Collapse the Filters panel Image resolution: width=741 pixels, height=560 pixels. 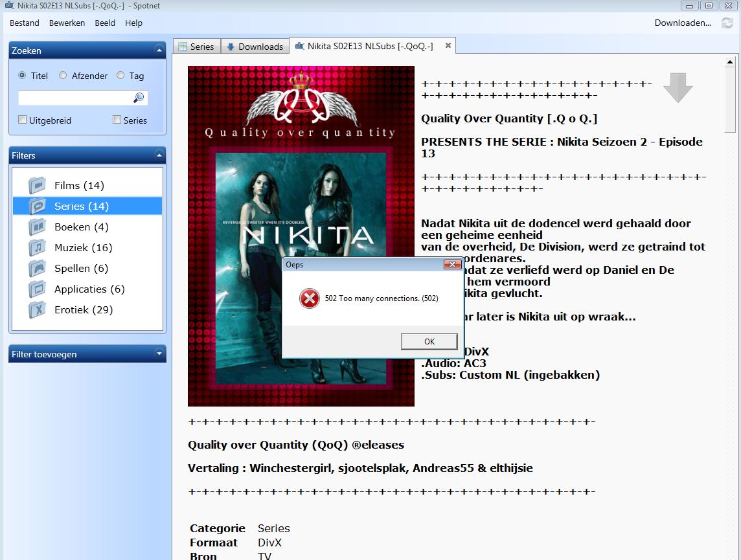[x=159, y=155]
